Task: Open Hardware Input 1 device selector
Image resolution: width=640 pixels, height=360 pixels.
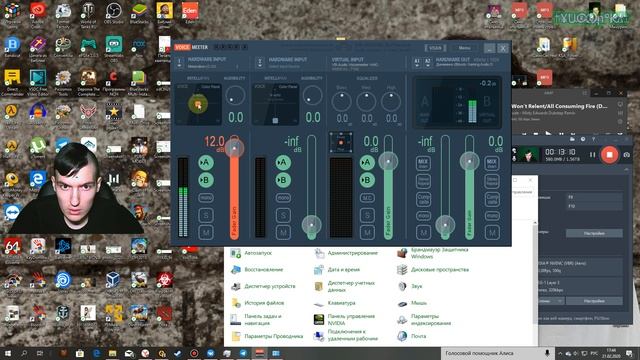Action: [x=179, y=62]
